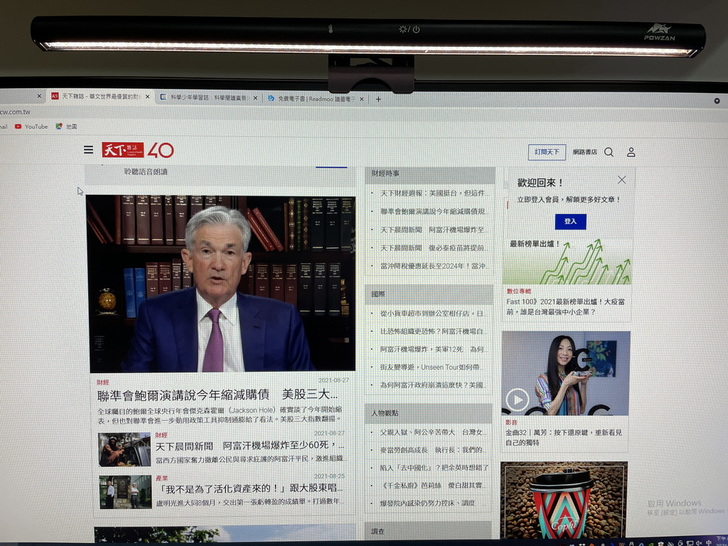Open Fast 100》2021最新榜單出爐 article
The width and height of the screenshot is (728, 546).
click(566, 306)
